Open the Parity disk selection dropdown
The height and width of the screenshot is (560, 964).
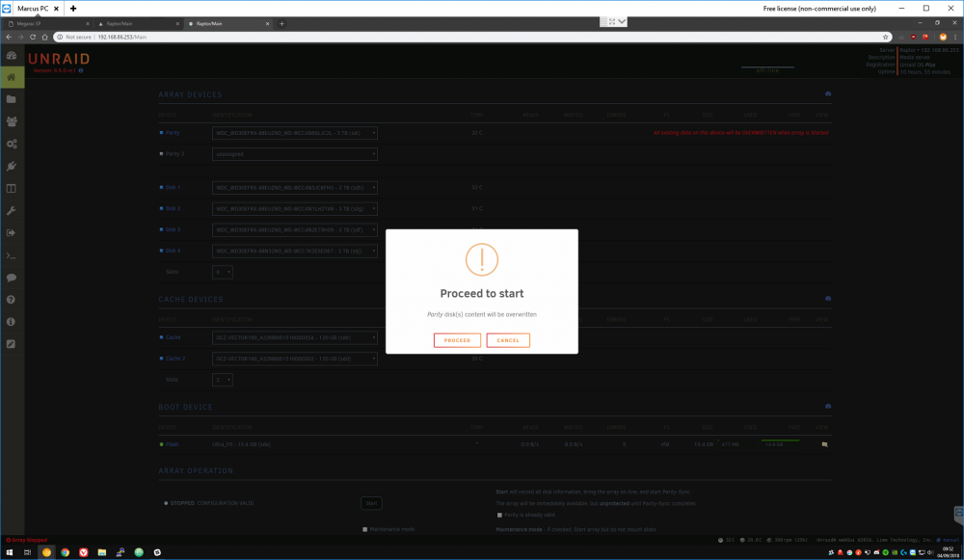[294, 133]
